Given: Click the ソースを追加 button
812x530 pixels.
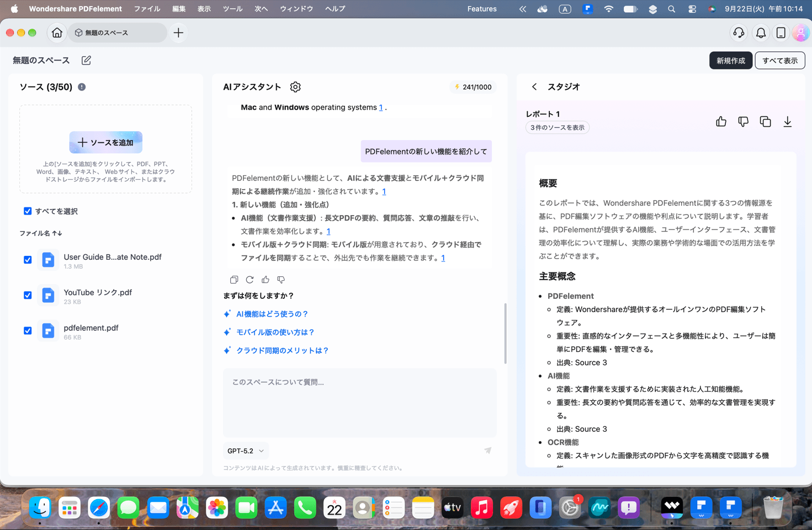Looking at the screenshot, I should tap(106, 142).
